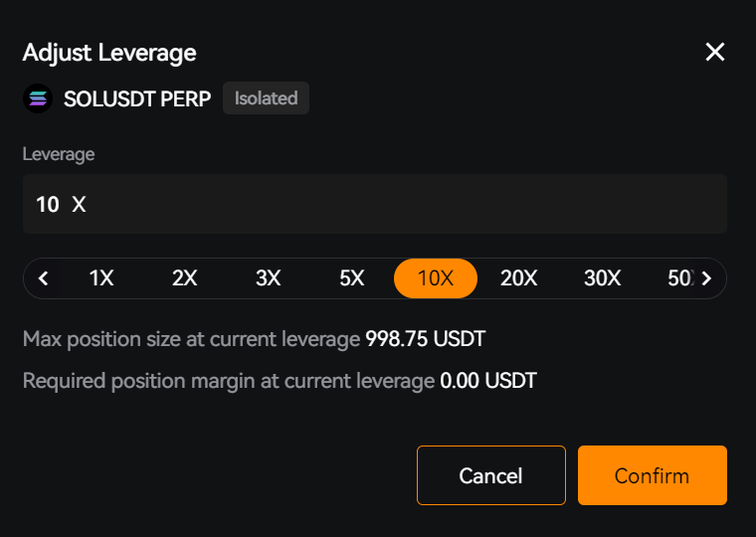Choose 30X leverage preset
The height and width of the screenshot is (537, 756).
click(602, 278)
